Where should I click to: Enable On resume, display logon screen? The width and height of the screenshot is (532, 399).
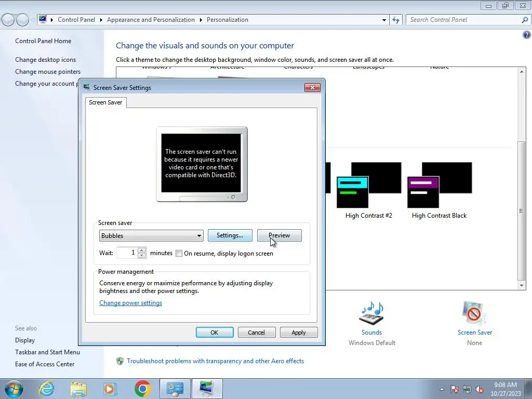tap(179, 254)
